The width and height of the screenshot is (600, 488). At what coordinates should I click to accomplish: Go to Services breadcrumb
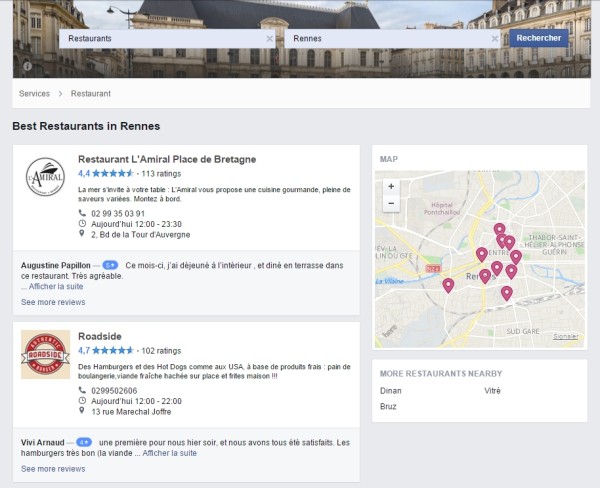pyautogui.click(x=34, y=93)
